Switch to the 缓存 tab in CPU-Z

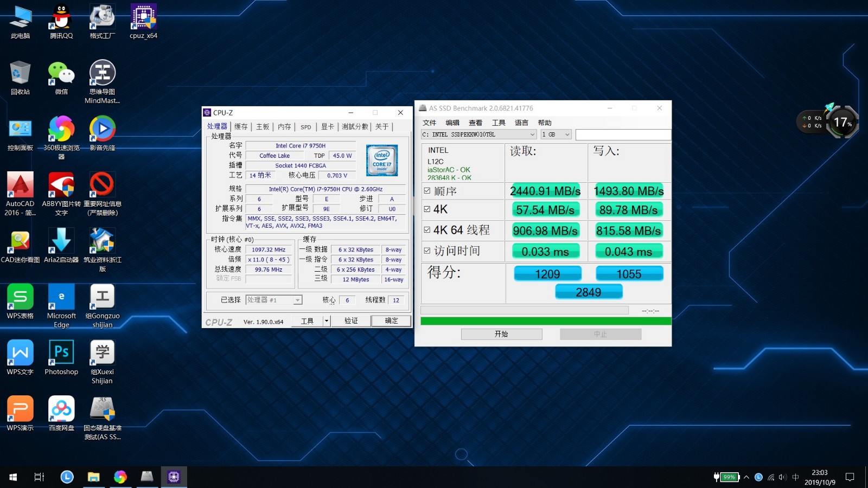(x=241, y=127)
